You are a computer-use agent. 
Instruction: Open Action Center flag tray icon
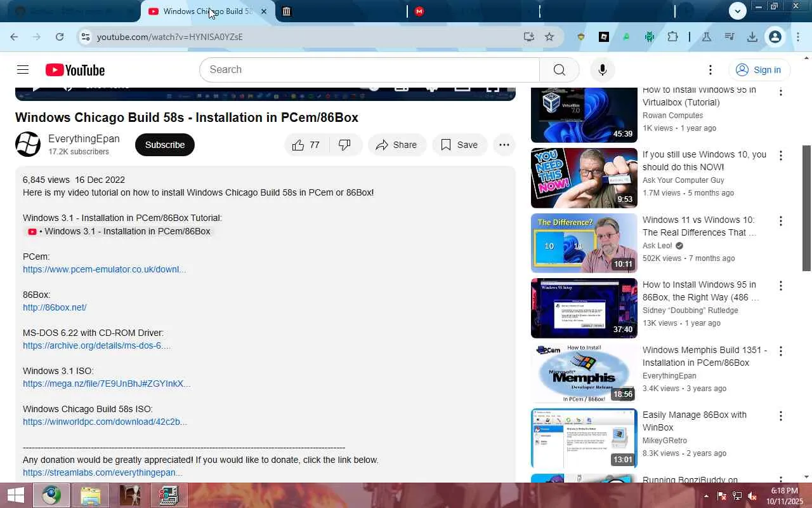coord(721,496)
